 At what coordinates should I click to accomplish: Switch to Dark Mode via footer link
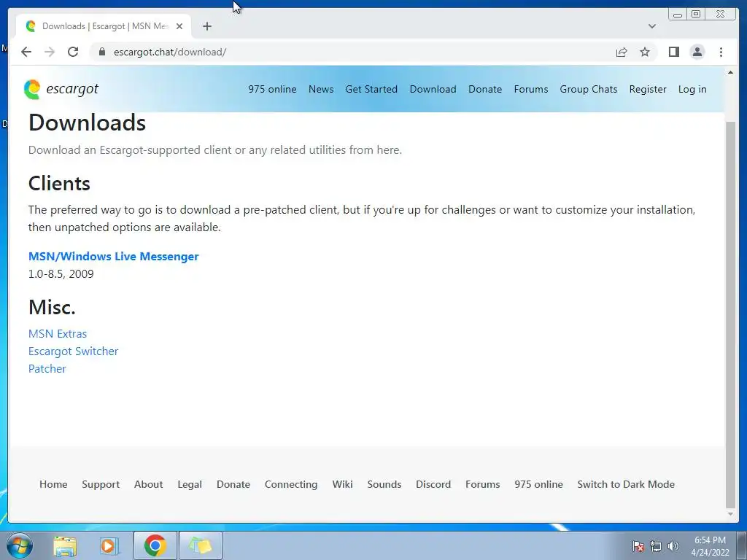626,484
